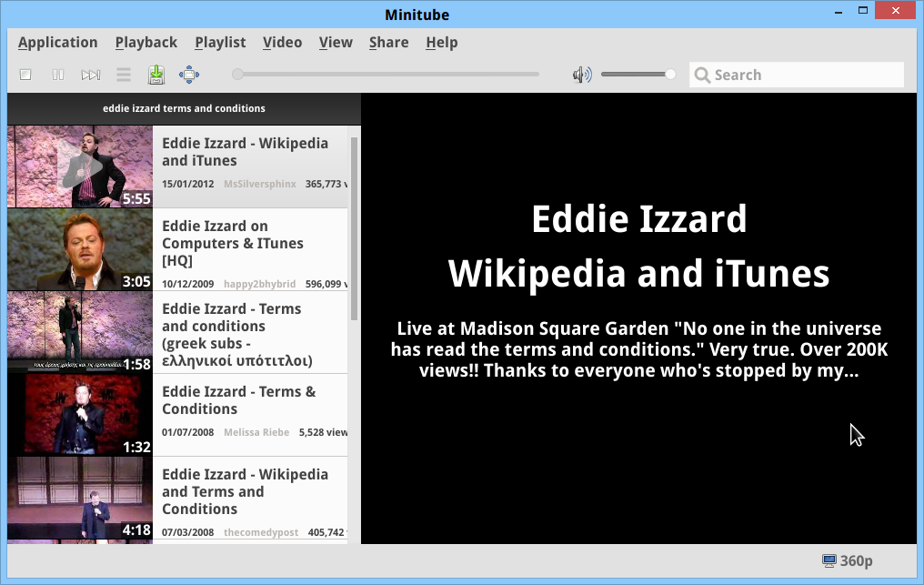Click the thecomedypost channel name
Screen dimensions: 924x585
[261, 532]
